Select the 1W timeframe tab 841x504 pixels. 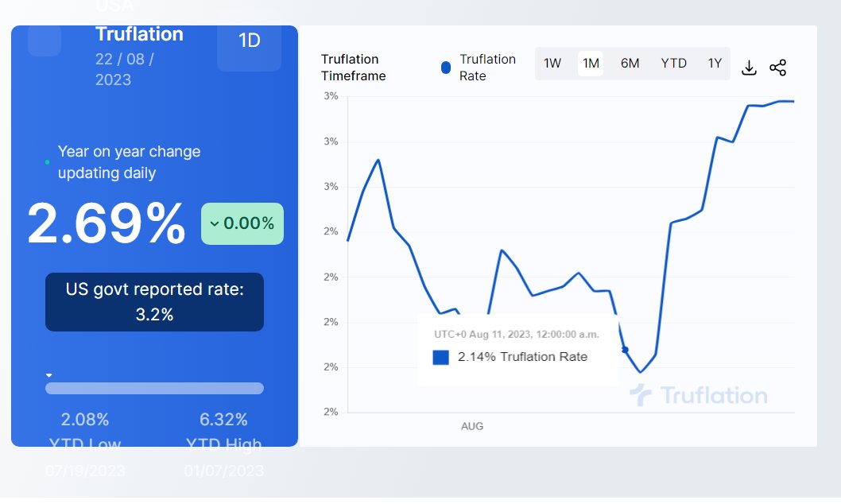click(x=552, y=64)
